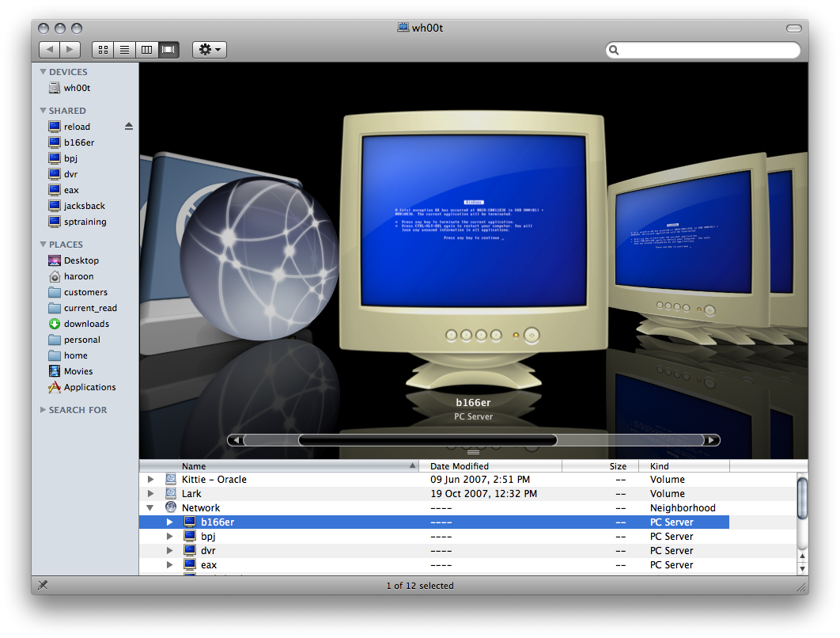The image size is (840, 638).
Task: Select wh00t under Devices in sidebar
Action: [77, 88]
